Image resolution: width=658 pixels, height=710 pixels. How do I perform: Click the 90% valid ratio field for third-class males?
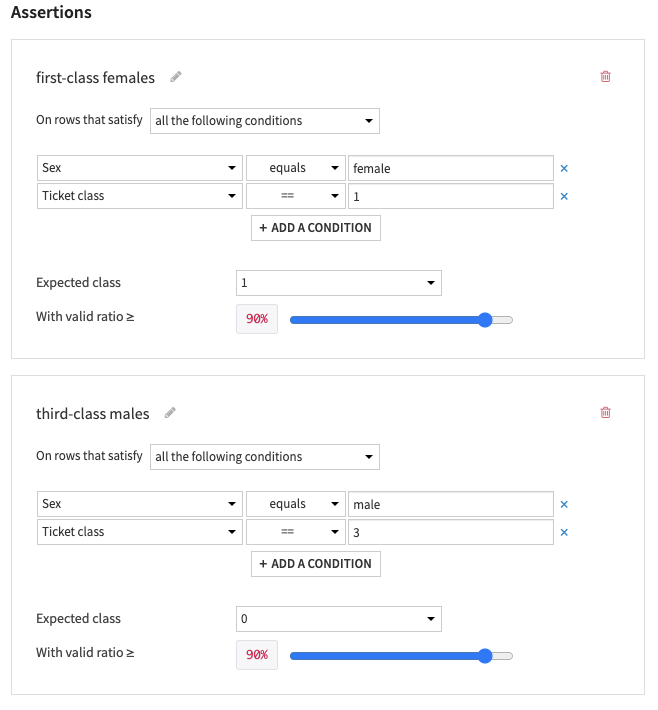click(257, 655)
